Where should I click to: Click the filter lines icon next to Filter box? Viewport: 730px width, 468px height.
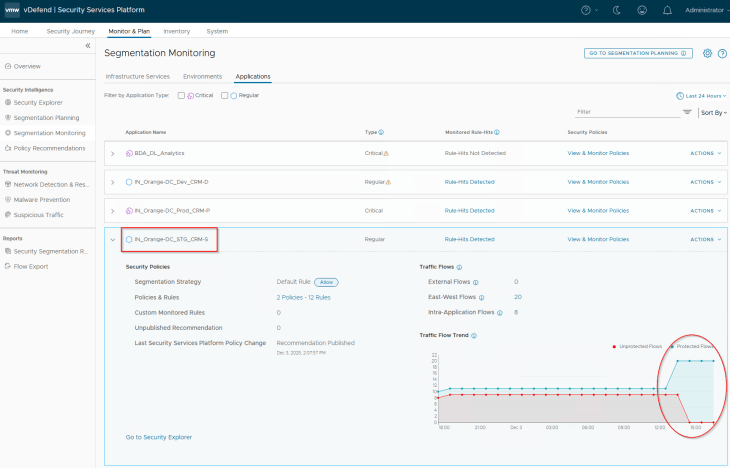[687, 112]
